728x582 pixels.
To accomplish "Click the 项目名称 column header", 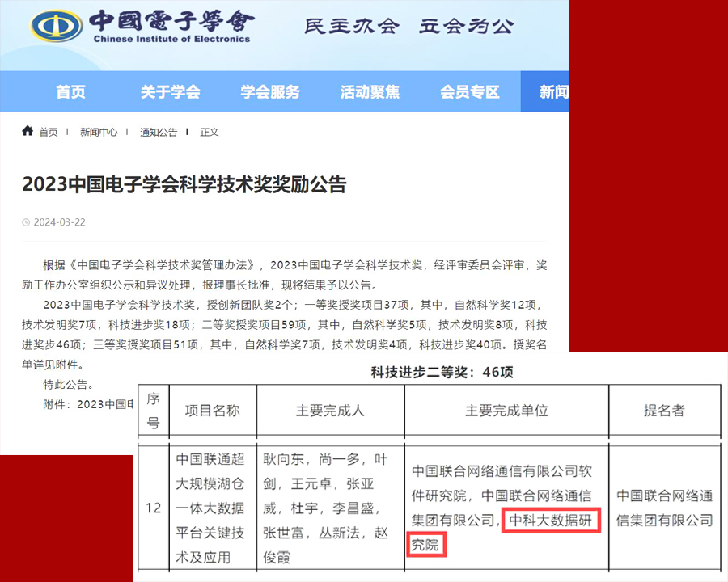I will click(x=213, y=411).
